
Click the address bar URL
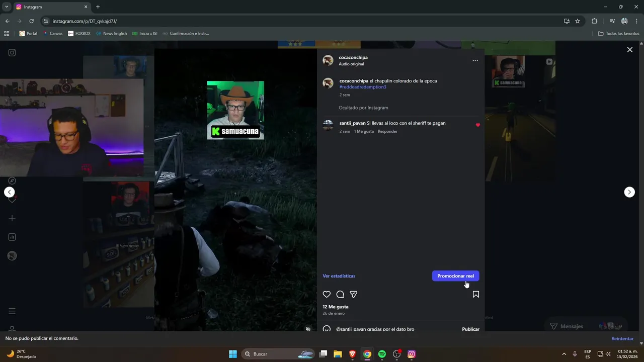point(85,21)
